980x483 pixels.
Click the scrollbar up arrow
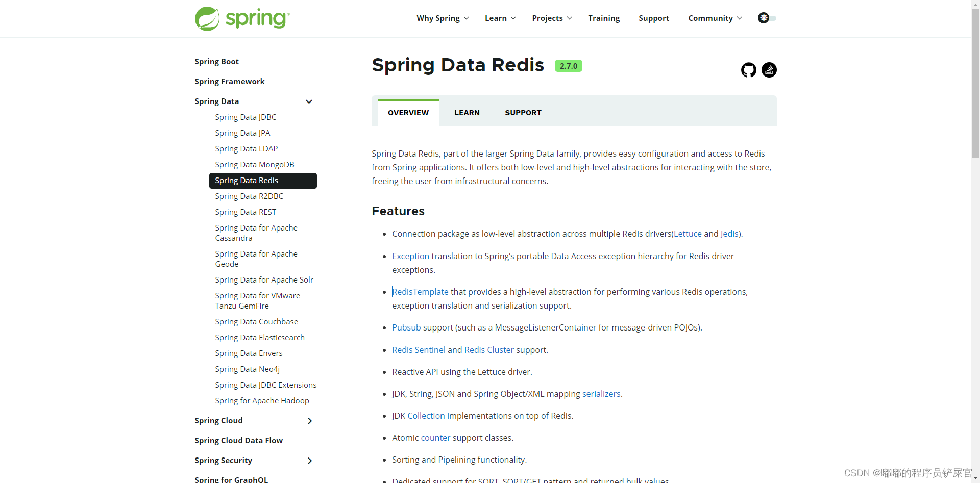click(x=975, y=4)
